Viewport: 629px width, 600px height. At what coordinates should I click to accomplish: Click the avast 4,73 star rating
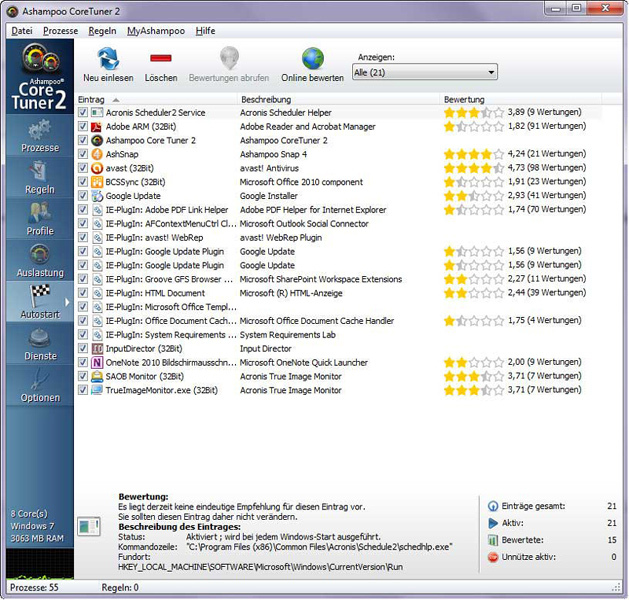[x=473, y=168]
